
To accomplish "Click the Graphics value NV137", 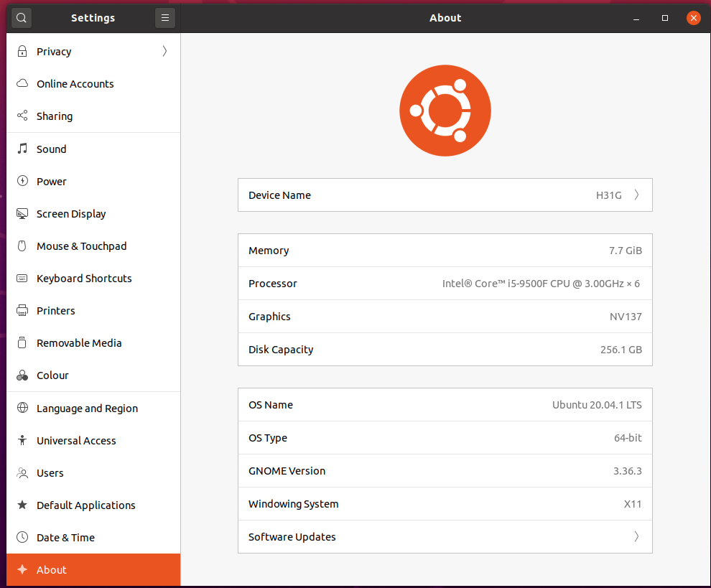I will (626, 317).
